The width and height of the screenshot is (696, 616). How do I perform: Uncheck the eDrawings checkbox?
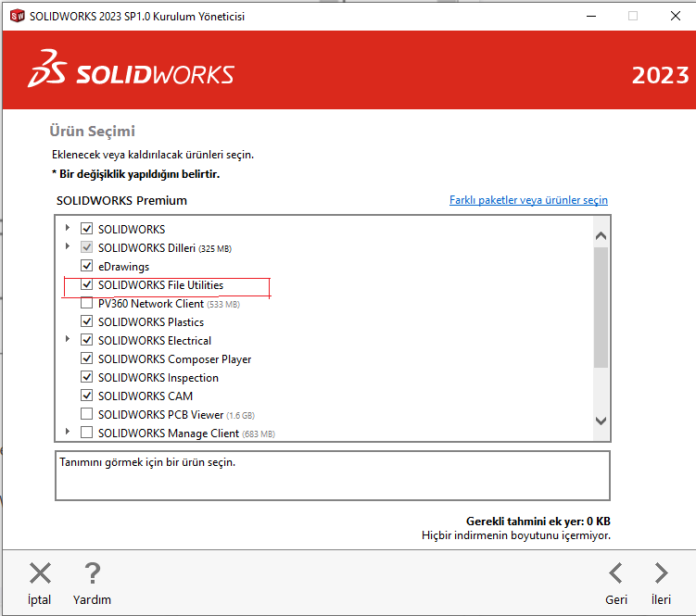[87, 267]
